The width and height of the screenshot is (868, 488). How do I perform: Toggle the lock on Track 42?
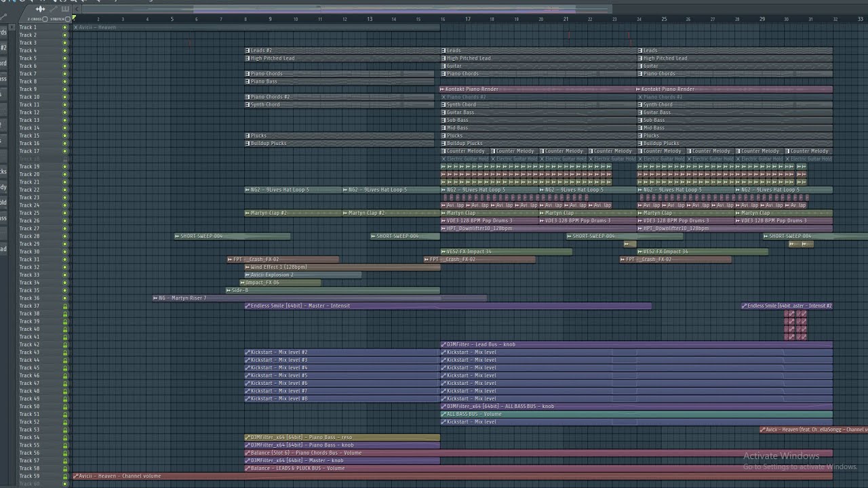point(65,344)
